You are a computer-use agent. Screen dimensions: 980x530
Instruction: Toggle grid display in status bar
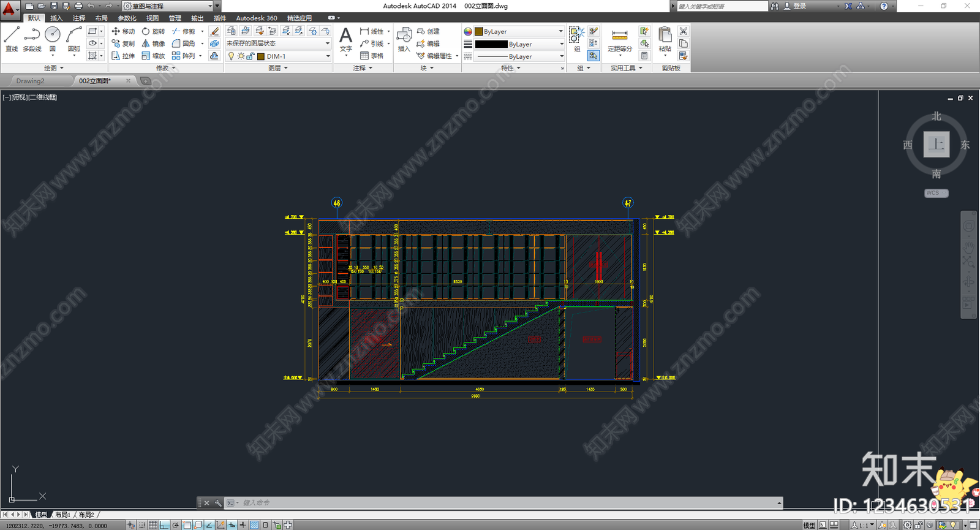coord(153,525)
